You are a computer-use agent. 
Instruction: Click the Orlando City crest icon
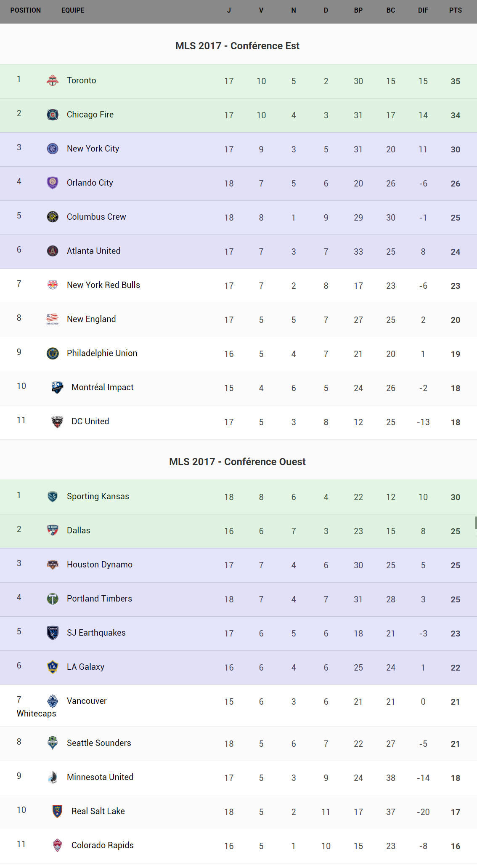(x=53, y=183)
